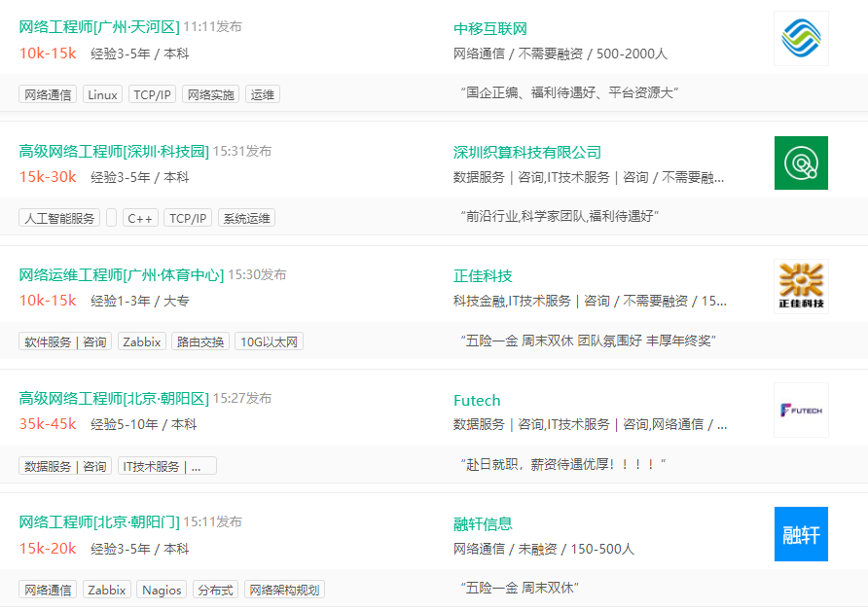Open job 网络工程师[北京·朝阳门]

tap(99, 521)
